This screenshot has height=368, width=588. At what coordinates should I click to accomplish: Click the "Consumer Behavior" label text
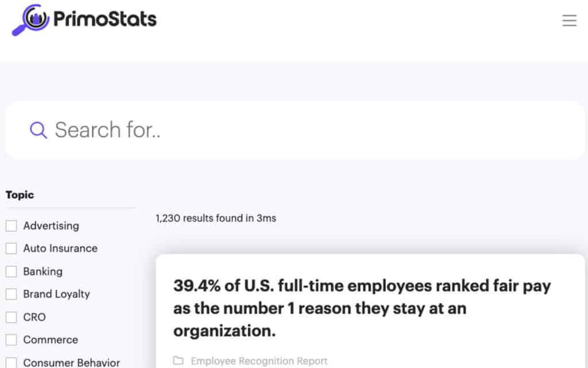(x=71, y=363)
